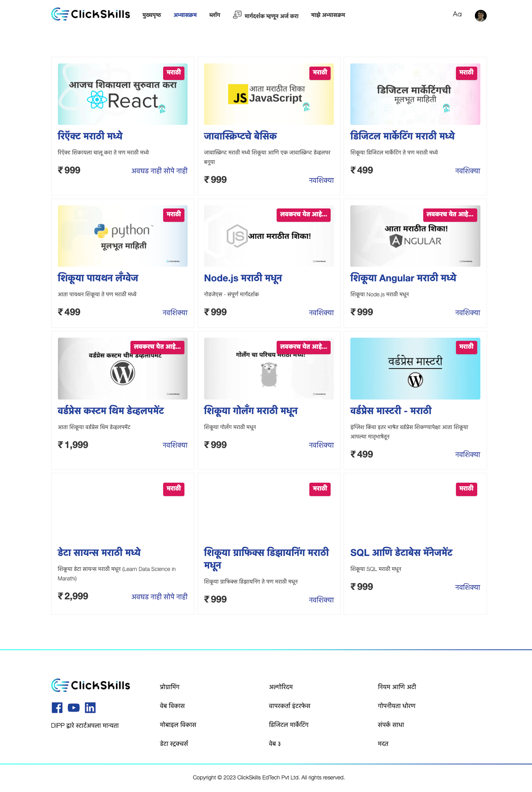Open the ब्लॉग page from navigation
532x792 pixels.
tap(214, 15)
